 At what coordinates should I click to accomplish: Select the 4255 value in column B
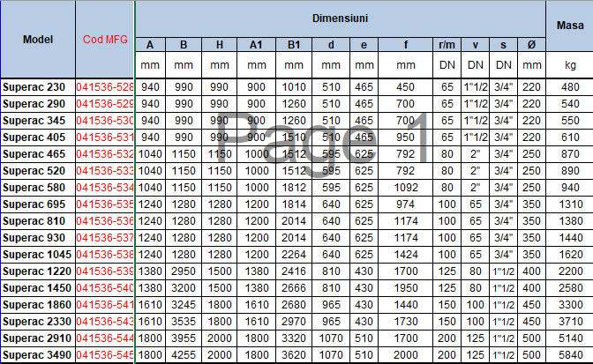[184, 354]
